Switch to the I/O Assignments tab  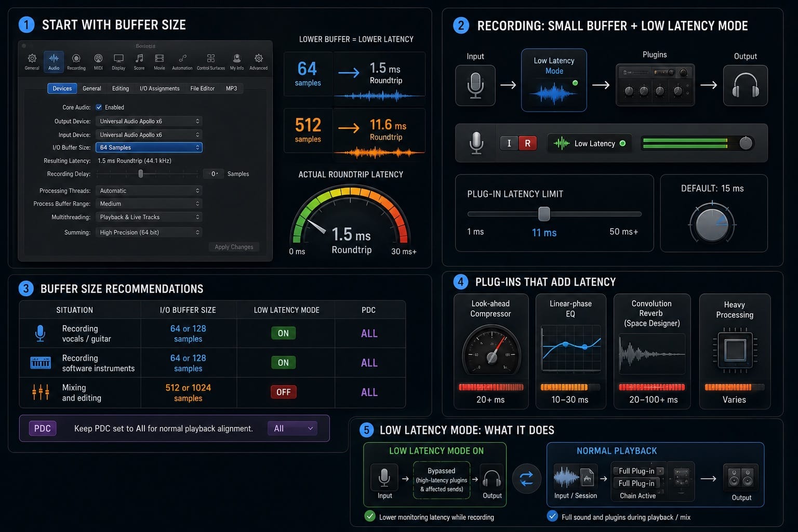[x=159, y=88]
